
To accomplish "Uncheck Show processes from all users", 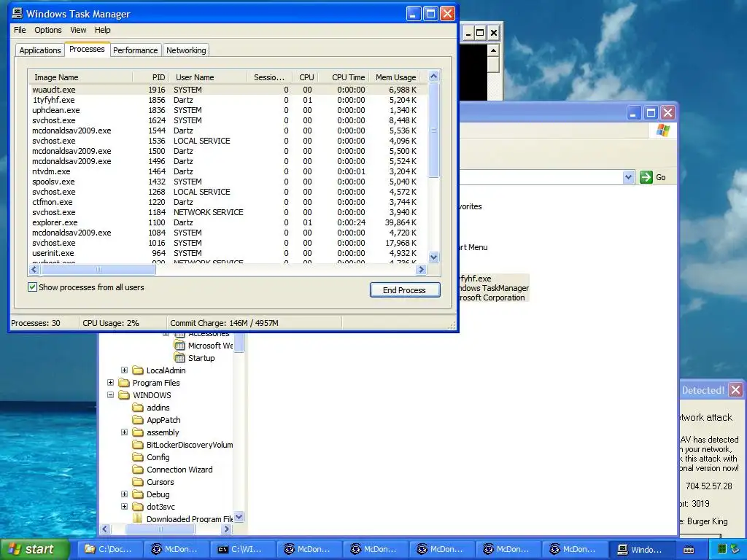I will click(32, 287).
